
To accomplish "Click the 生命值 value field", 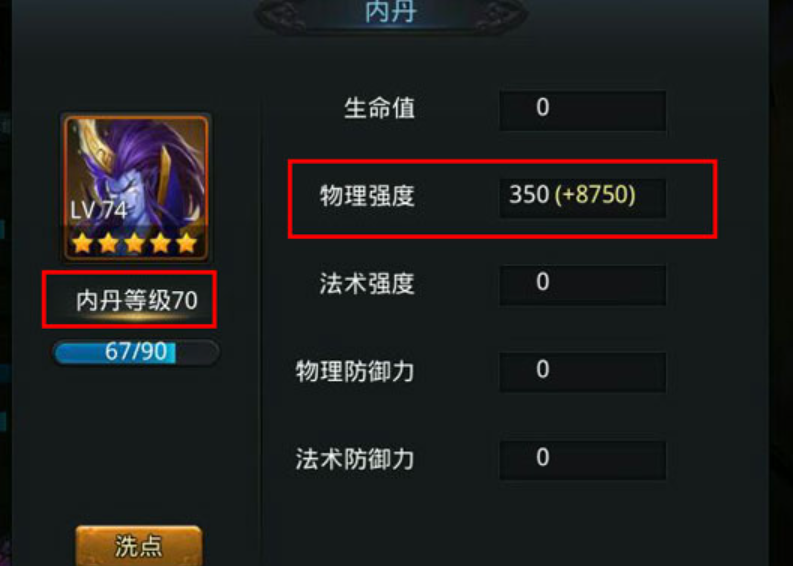I will click(x=582, y=110).
